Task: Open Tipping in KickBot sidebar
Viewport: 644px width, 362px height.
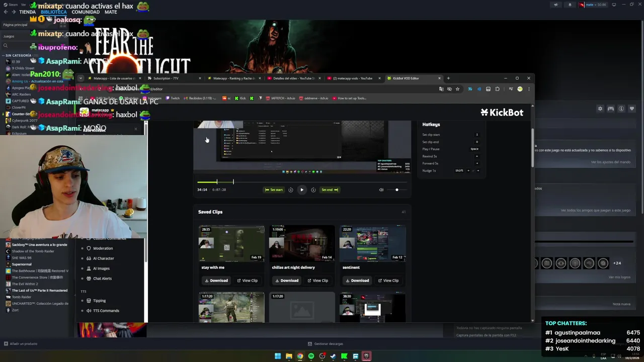Action: coord(99,301)
